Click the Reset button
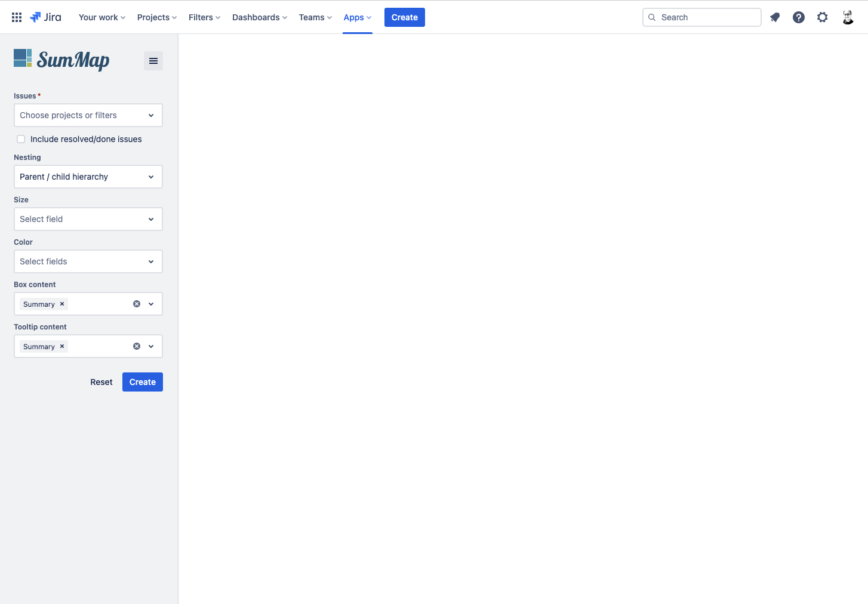Viewport: 868px width, 604px height. [101, 382]
